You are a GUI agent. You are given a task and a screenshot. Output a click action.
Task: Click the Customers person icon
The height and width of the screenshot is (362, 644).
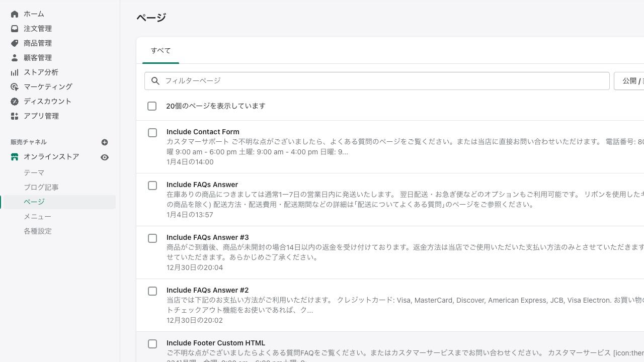(15, 58)
